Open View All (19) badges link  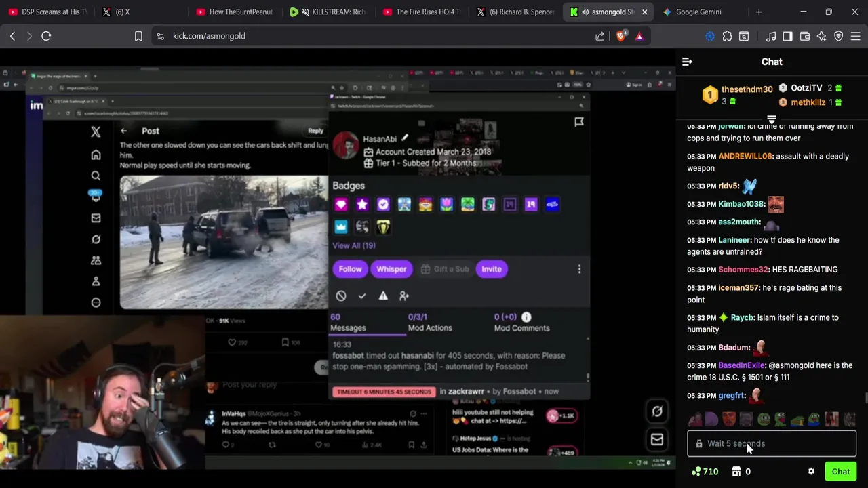(x=353, y=245)
